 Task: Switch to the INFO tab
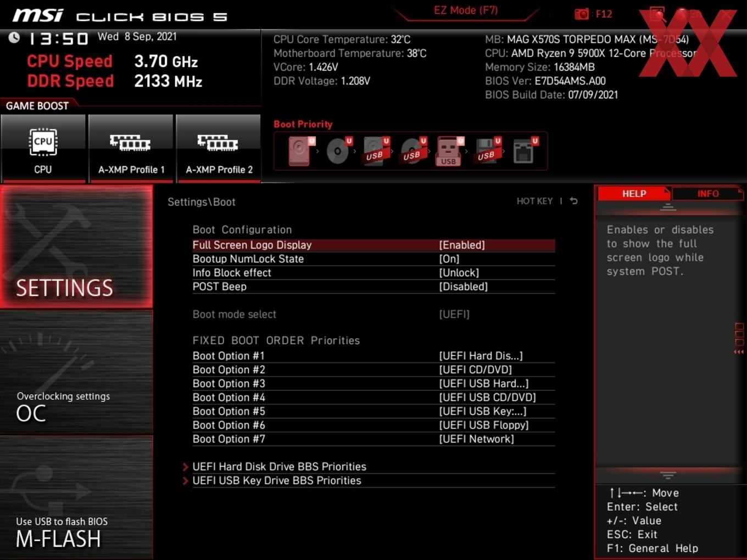[x=708, y=194]
